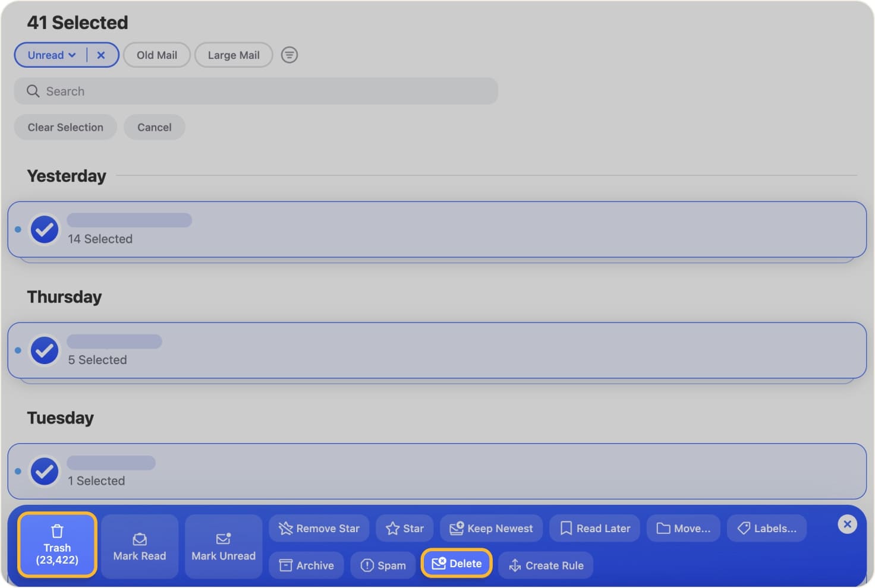Switch to the Old Mail filter
This screenshot has height=588, width=875.
coord(156,55)
